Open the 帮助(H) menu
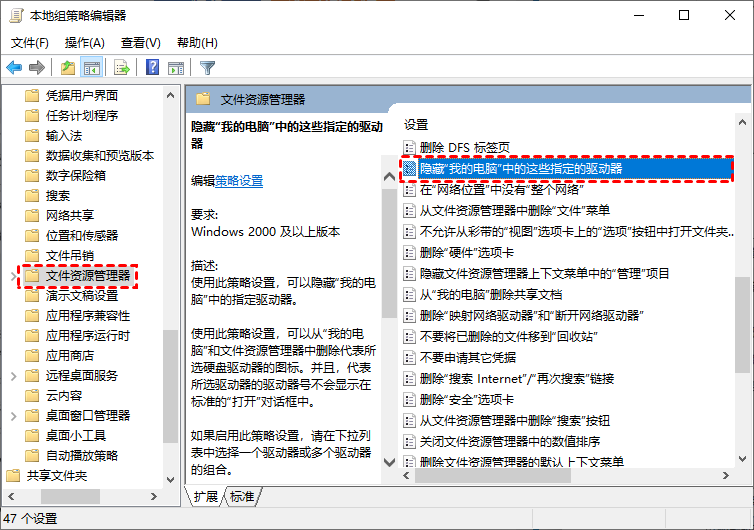The height and width of the screenshot is (530, 754). (197, 43)
